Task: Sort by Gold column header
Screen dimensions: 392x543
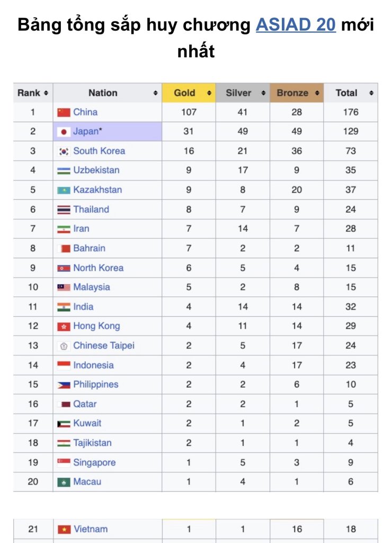Action: 189,93
